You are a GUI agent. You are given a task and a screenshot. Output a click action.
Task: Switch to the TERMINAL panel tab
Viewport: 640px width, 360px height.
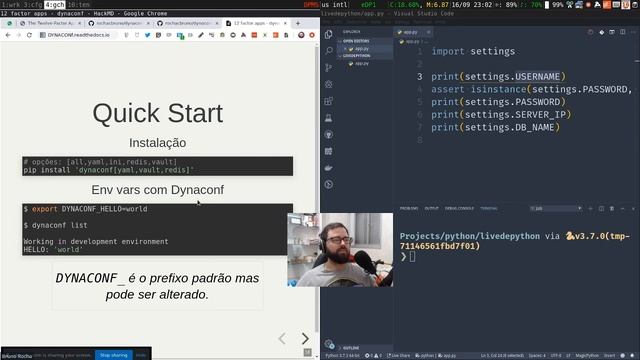(x=489, y=209)
